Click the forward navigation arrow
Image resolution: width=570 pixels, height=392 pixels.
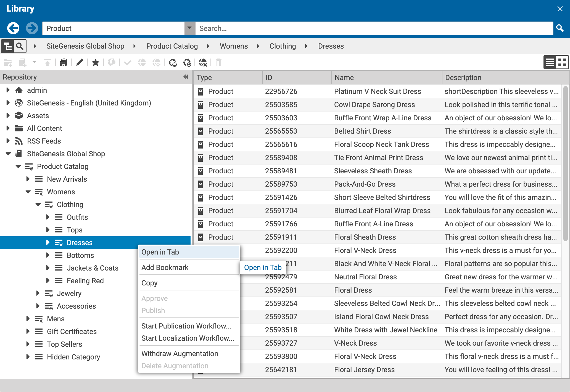pyautogui.click(x=32, y=28)
